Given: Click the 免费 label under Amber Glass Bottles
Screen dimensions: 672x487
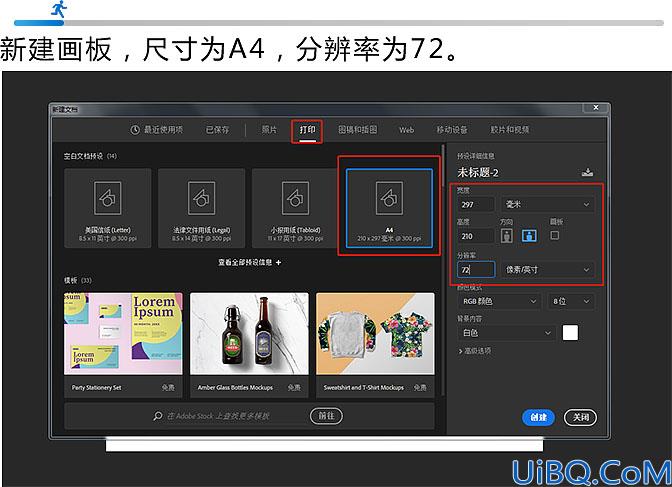Looking at the screenshot, I should click(294, 388).
